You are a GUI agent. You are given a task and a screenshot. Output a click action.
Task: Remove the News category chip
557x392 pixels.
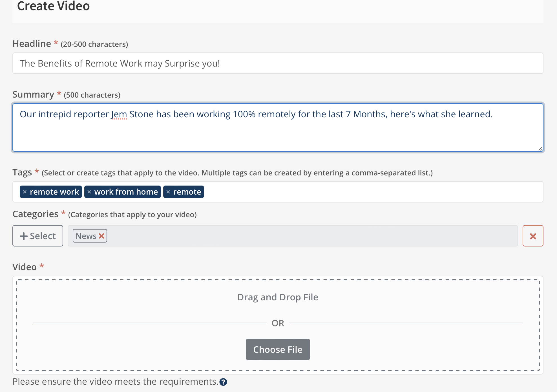pos(102,236)
